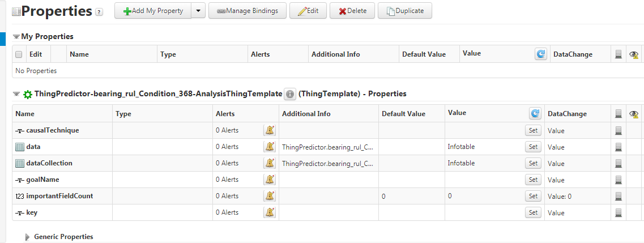Click the infotable icon beside data
The width and height of the screenshot is (644, 243).
point(20,147)
